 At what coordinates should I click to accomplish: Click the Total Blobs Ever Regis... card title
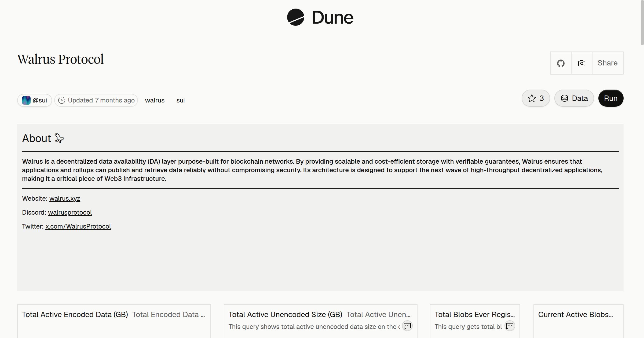475,314
